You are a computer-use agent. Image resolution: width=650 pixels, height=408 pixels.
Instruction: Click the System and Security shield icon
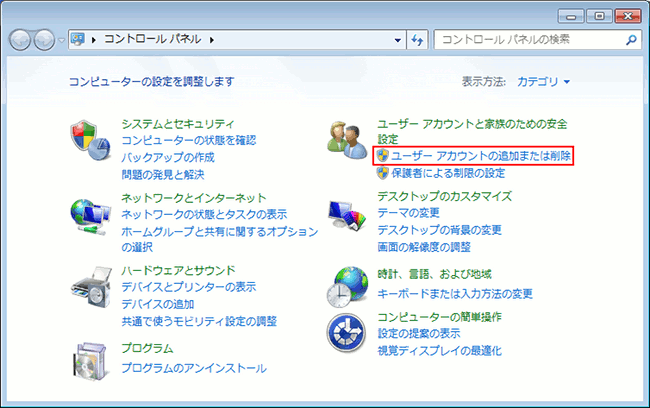pos(91,140)
